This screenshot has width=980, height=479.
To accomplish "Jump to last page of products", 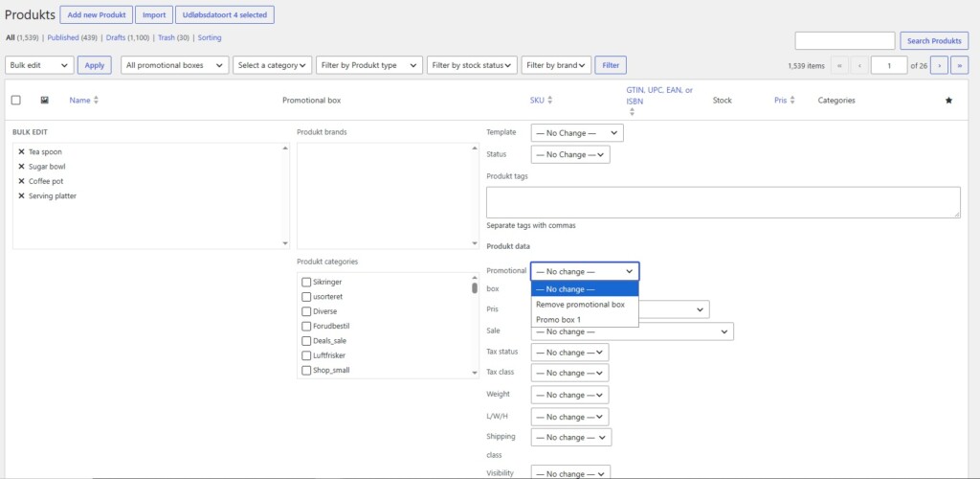I will tap(959, 65).
